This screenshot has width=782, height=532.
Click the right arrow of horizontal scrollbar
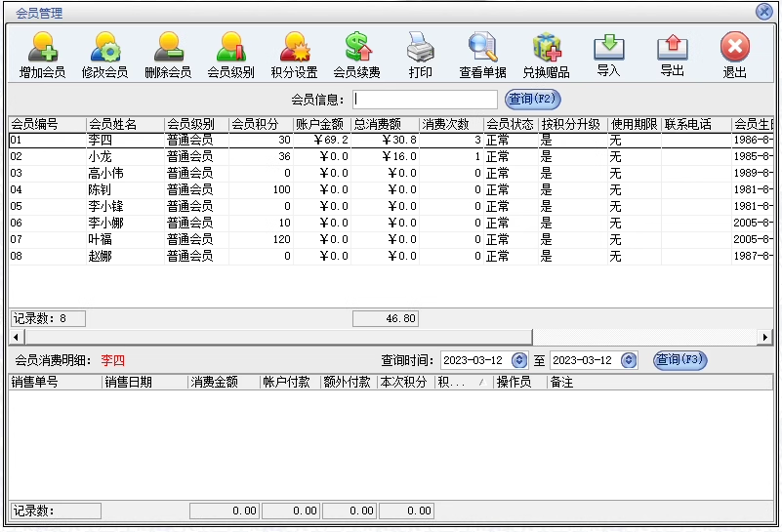(764, 337)
